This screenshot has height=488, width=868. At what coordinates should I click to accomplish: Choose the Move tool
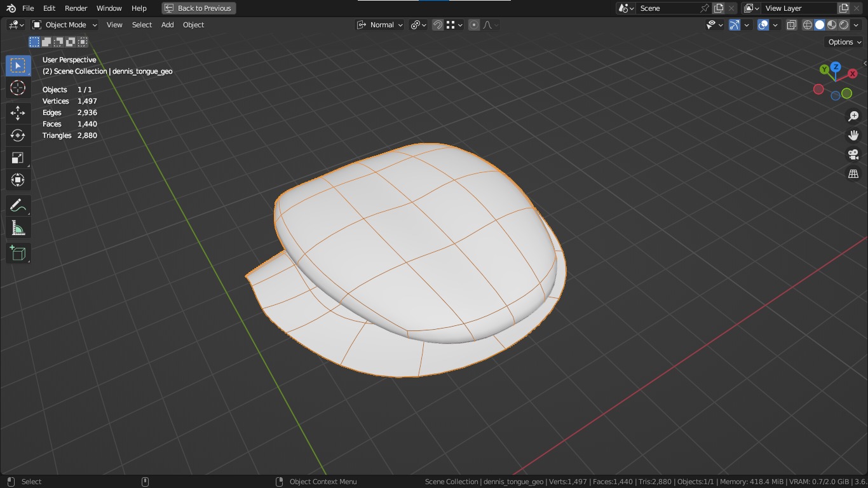18,113
